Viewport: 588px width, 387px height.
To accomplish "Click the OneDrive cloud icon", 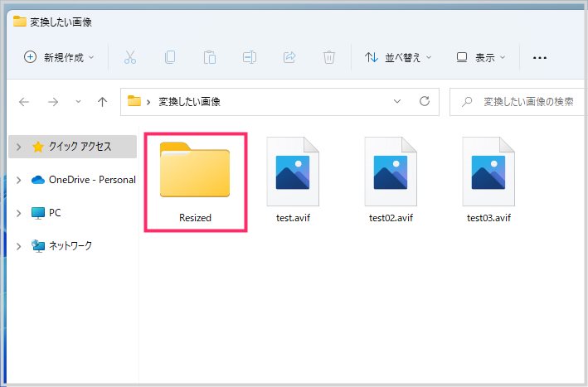I will point(38,180).
